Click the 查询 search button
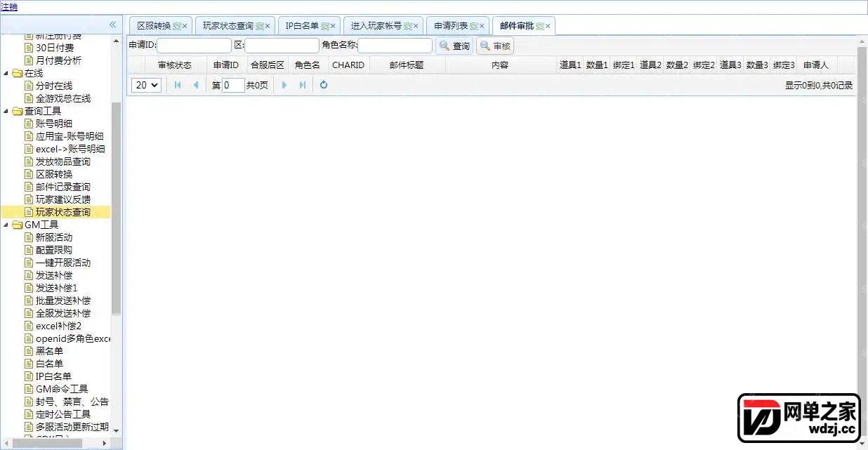 (x=454, y=46)
